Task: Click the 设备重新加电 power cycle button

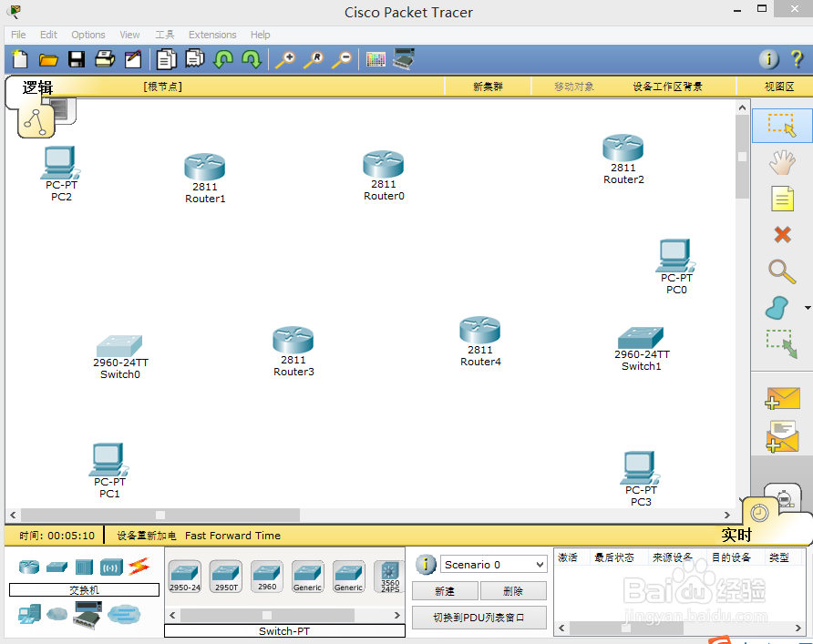Action: [x=146, y=536]
